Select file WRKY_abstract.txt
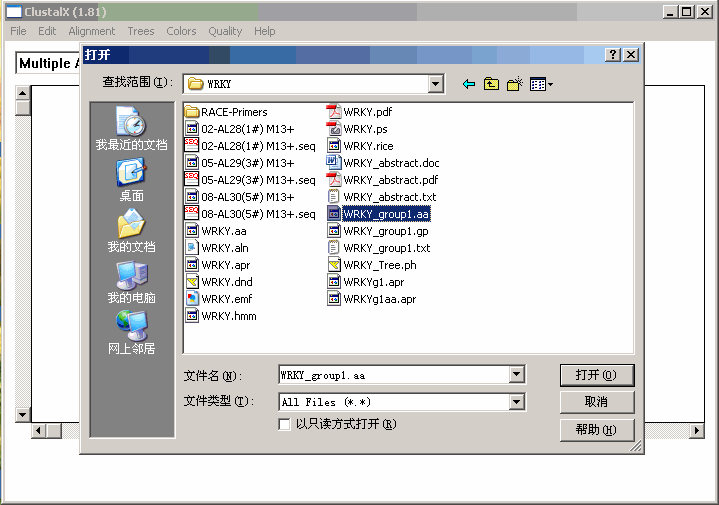 (x=382, y=197)
